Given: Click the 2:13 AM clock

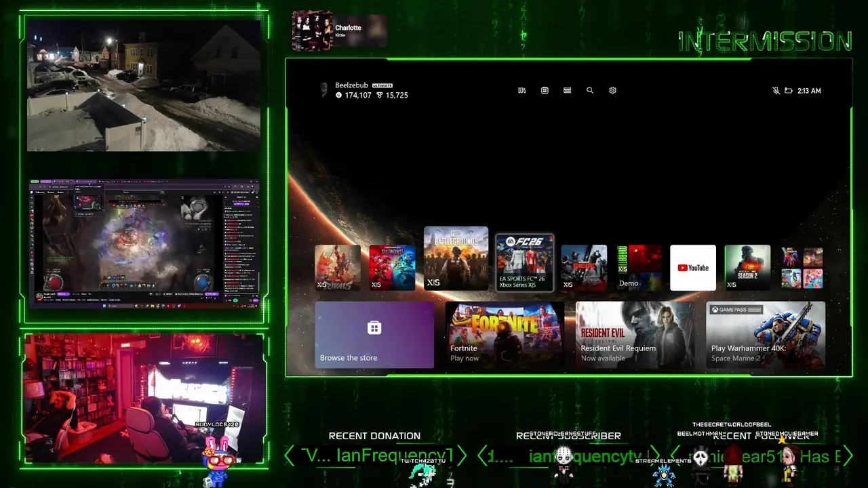Looking at the screenshot, I should coord(809,91).
